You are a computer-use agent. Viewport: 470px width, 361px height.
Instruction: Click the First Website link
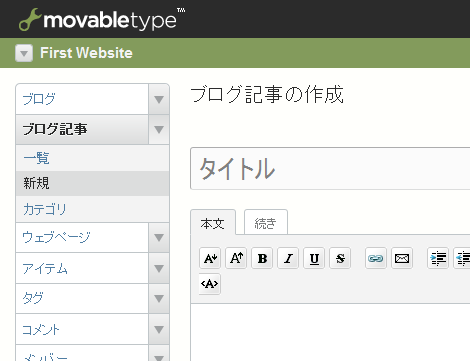tap(86, 53)
